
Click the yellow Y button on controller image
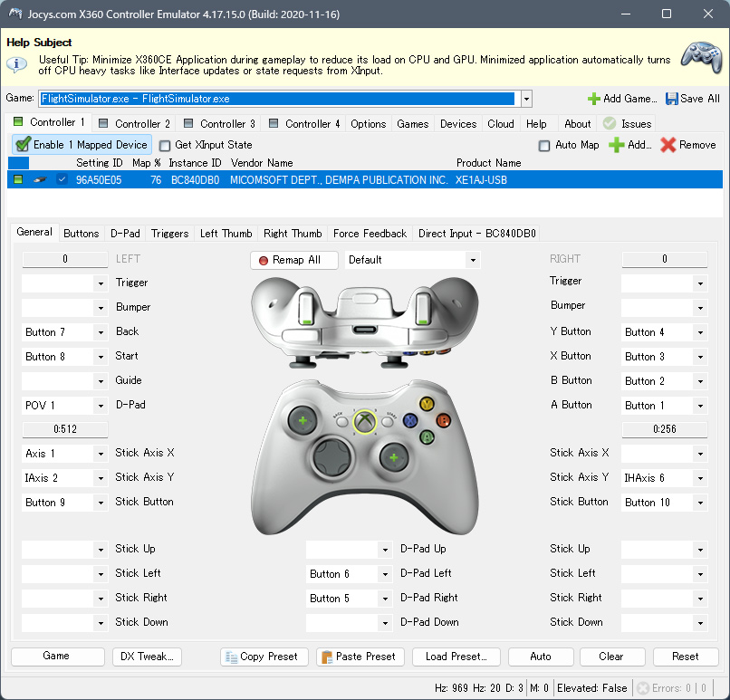pos(427,404)
